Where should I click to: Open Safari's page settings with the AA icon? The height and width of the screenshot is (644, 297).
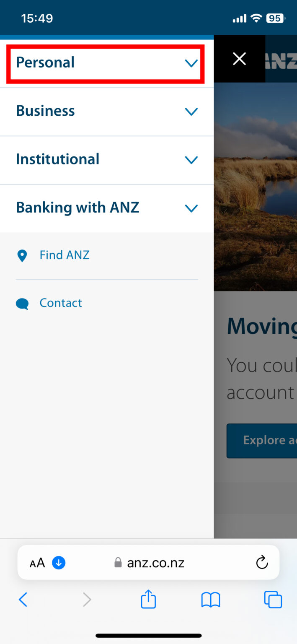click(36, 562)
